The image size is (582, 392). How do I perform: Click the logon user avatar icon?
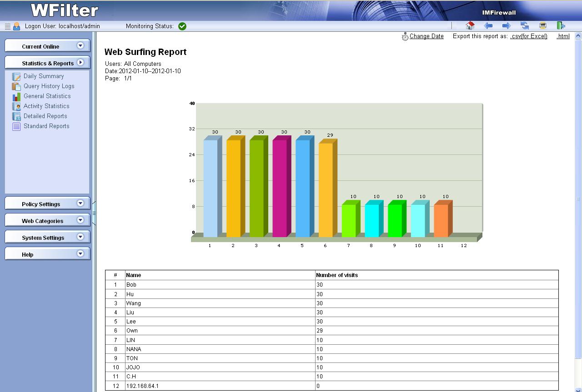(17, 26)
